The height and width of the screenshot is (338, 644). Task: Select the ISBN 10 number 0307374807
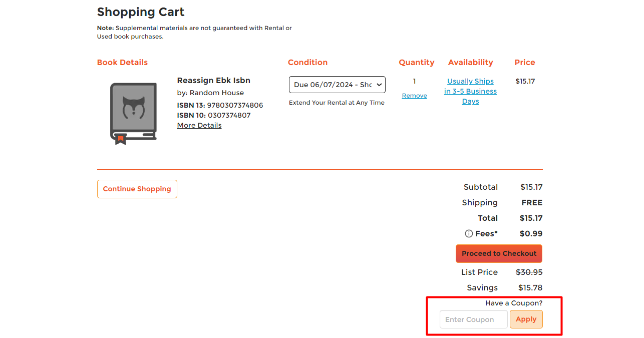[x=229, y=115]
